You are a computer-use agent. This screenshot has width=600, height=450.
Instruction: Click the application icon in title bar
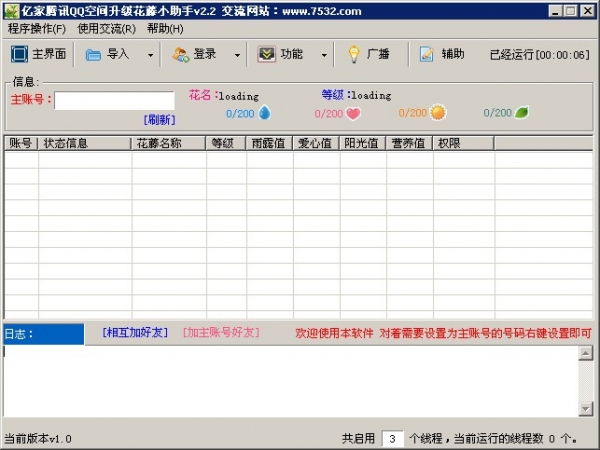pos(11,11)
